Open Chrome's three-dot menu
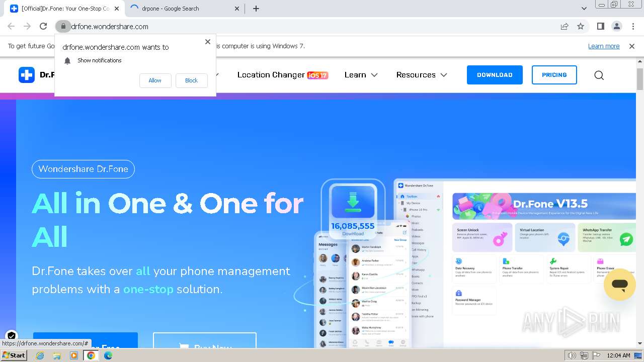 click(x=633, y=26)
